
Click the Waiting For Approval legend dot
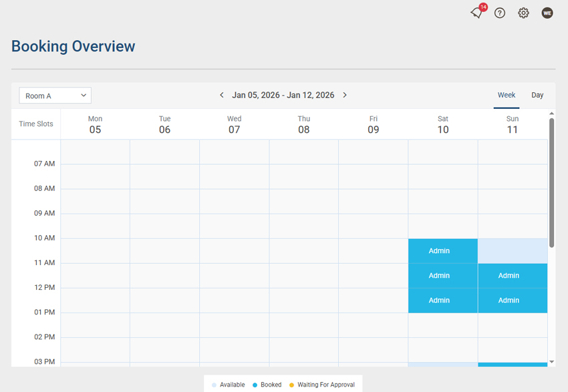[292, 385]
